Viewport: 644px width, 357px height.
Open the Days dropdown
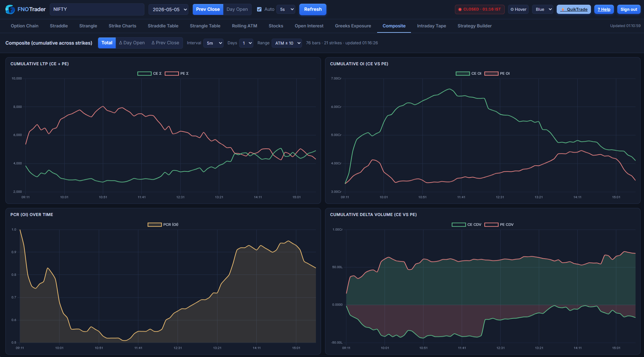pyautogui.click(x=246, y=43)
